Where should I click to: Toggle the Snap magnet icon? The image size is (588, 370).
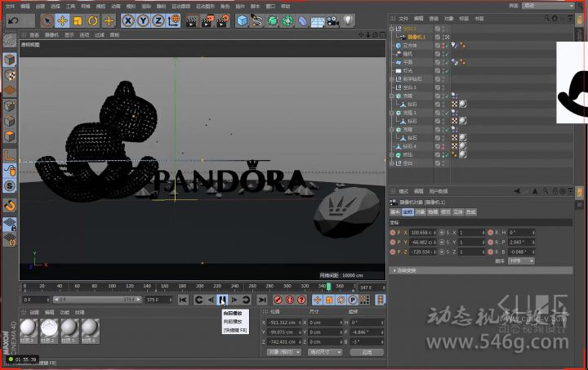10,206
